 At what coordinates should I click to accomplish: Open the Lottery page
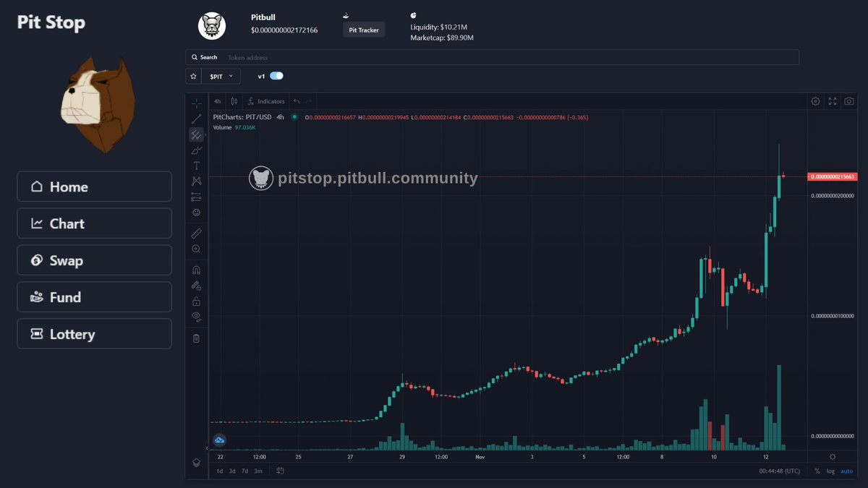[95, 334]
